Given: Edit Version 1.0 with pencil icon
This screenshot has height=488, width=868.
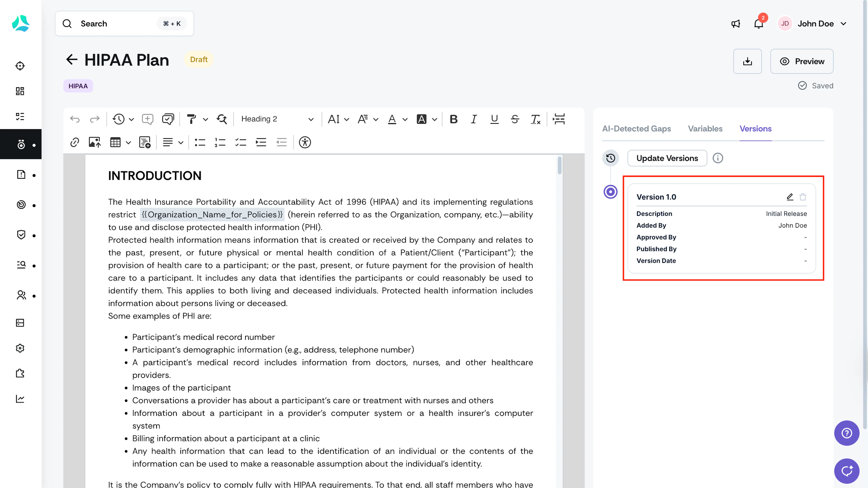Looking at the screenshot, I should [x=790, y=197].
